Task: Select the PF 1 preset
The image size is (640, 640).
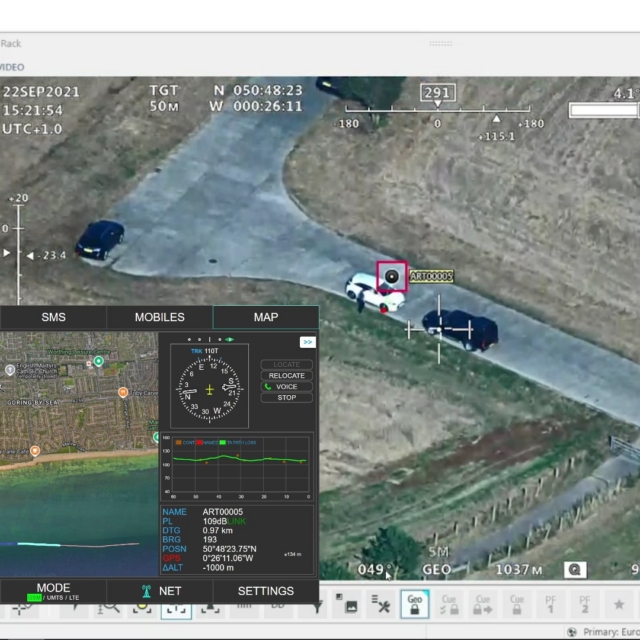Action: (x=551, y=604)
